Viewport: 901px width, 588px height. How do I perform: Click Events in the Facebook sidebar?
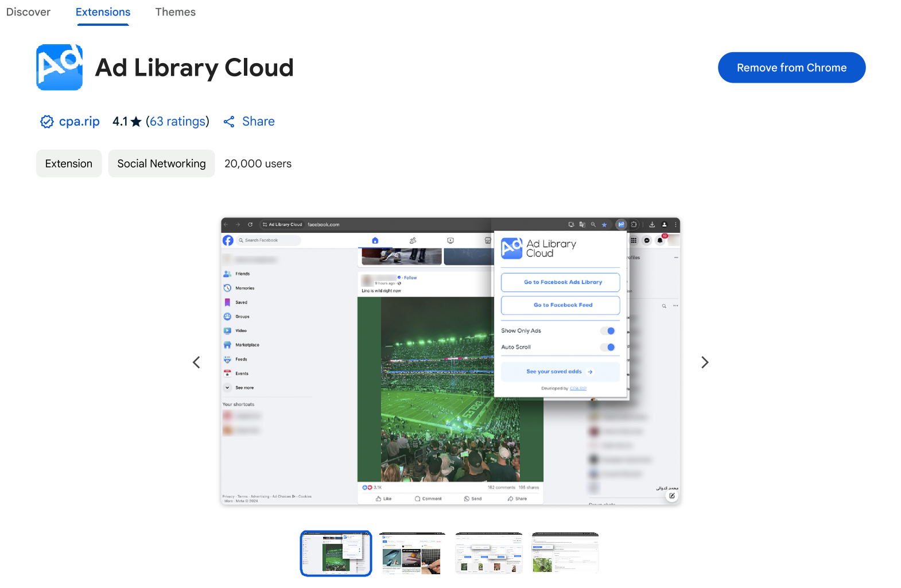[236, 373]
